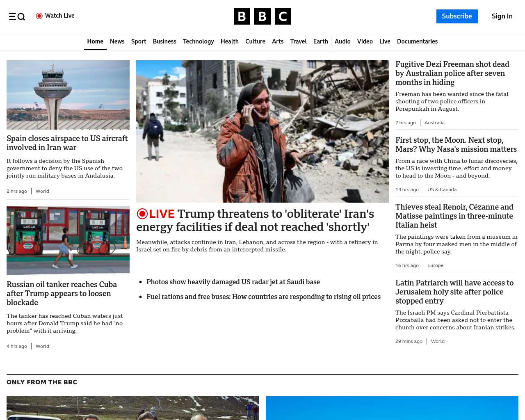Viewport: 525px width, 420px height.
Task: Click the '29 mins ago' timestamp
Action: point(409,341)
